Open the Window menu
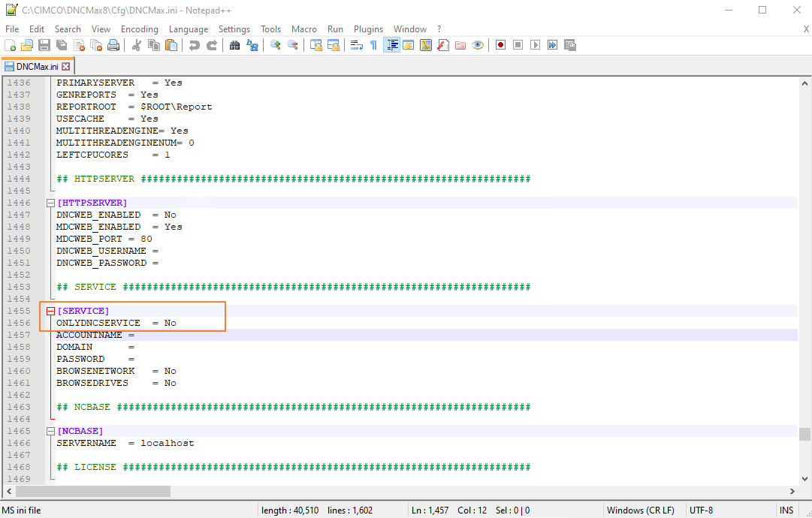 (410, 29)
